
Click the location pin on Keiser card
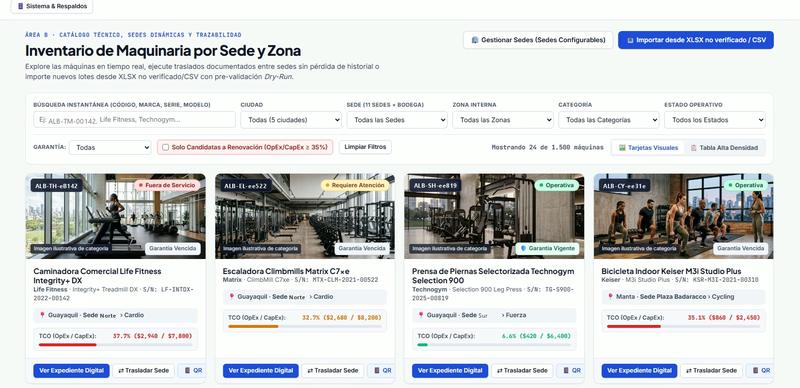coord(610,297)
